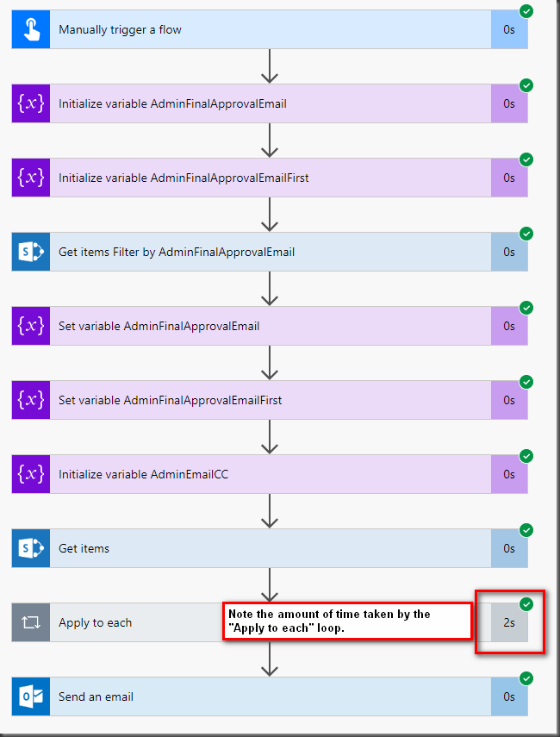Click the 2s duration badge on Apply to each
This screenshot has height=737, width=560.
[509, 623]
